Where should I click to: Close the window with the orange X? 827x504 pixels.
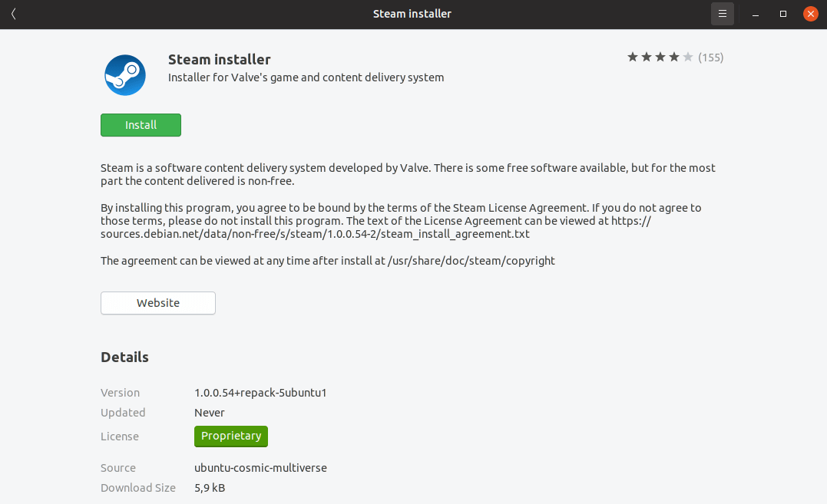point(810,14)
